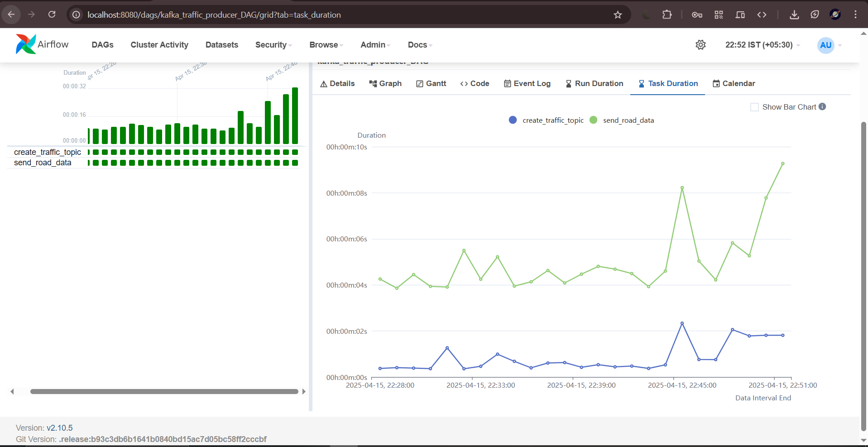
Task: View the Event Log icon tab
Action: [x=527, y=83]
